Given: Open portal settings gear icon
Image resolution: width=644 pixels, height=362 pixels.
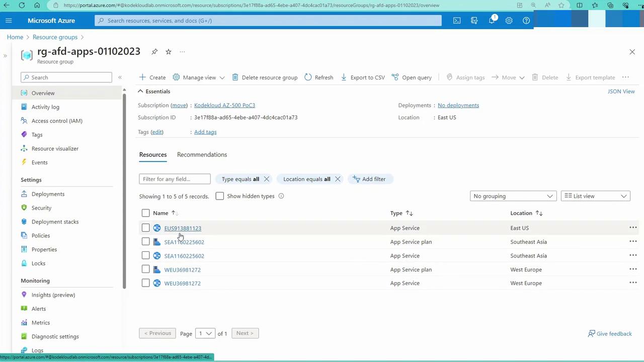Looking at the screenshot, I should [509, 21].
